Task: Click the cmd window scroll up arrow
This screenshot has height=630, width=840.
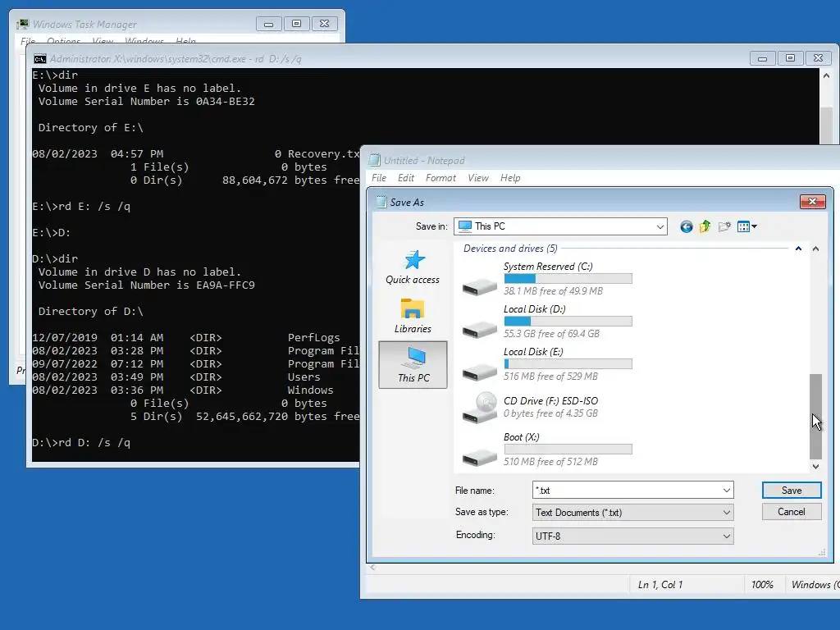Action: pyautogui.click(x=826, y=76)
